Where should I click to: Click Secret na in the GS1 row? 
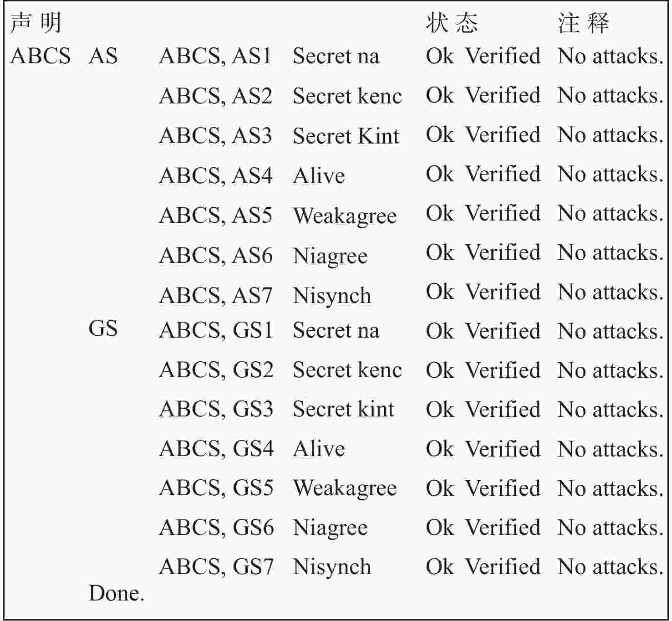pos(336,330)
